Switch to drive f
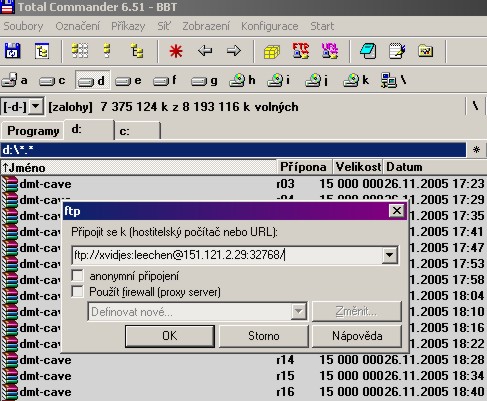 coord(165,80)
